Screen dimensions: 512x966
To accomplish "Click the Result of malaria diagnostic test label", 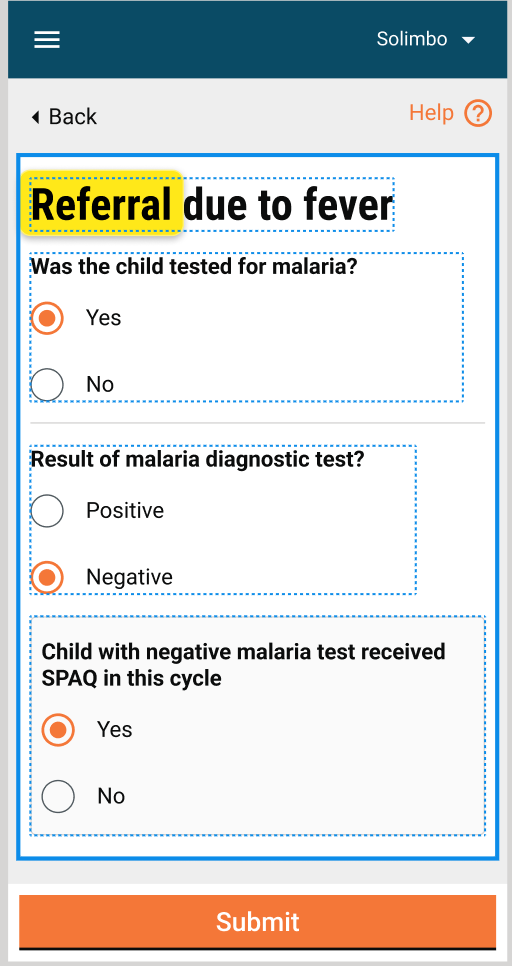I will 198,460.
